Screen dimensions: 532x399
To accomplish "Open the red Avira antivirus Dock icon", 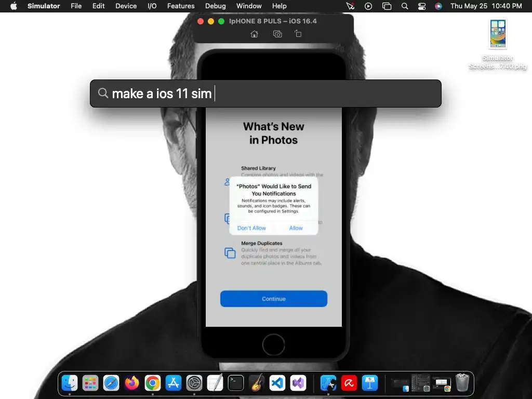I will tap(349, 383).
